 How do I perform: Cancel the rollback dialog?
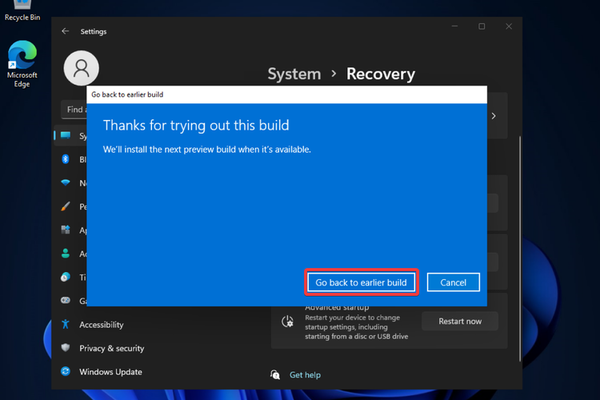tap(453, 283)
